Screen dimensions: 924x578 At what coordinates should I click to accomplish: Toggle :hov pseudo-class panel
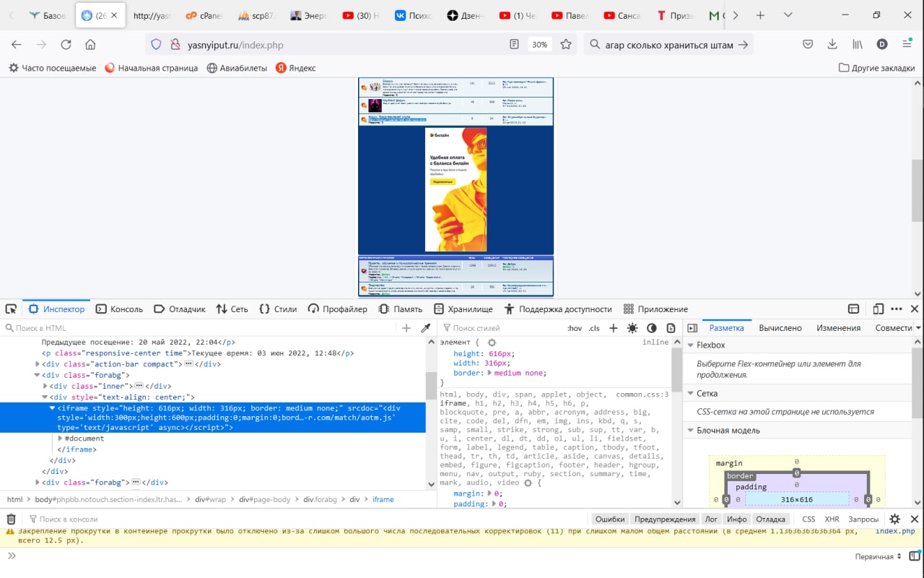click(575, 328)
